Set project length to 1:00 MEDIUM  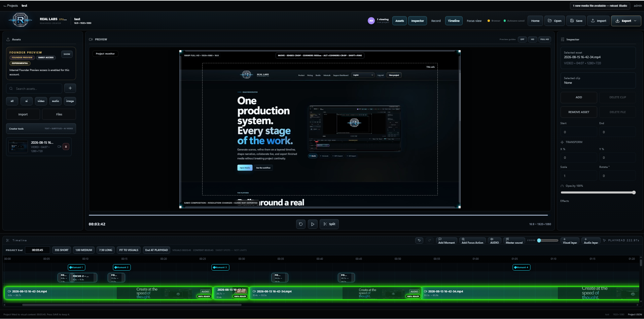coord(84,250)
